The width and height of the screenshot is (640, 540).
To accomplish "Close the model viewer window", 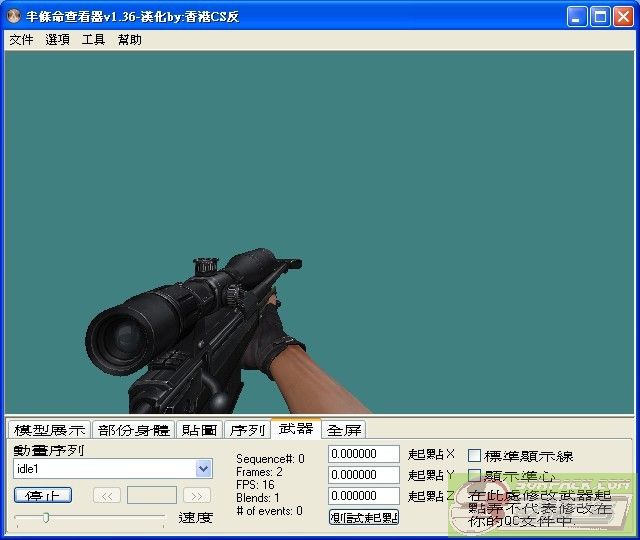I will [x=623, y=17].
